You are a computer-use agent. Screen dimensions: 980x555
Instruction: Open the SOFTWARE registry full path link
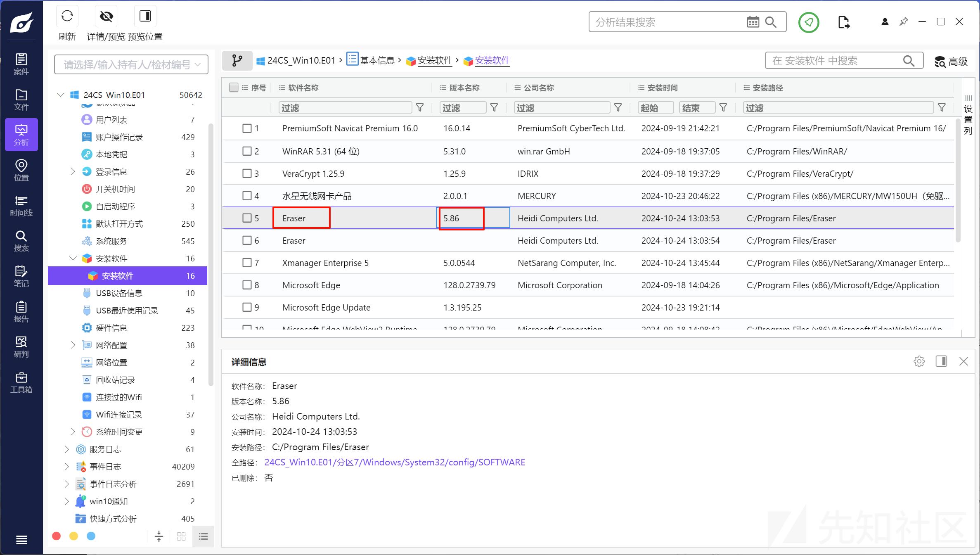(395, 462)
